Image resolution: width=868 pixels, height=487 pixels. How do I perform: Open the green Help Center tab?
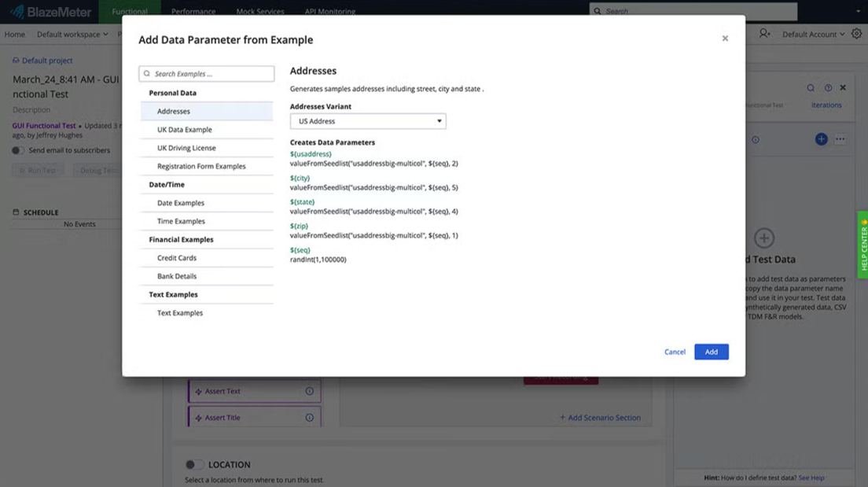click(862, 244)
